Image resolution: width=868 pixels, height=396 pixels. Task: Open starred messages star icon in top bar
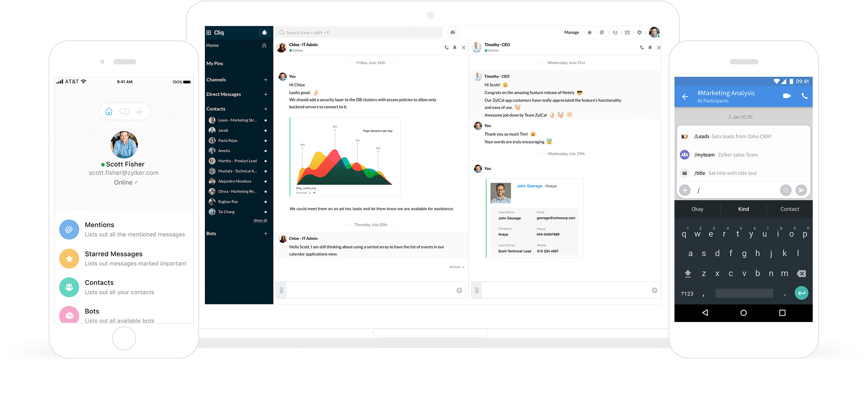(x=590, y=33)
